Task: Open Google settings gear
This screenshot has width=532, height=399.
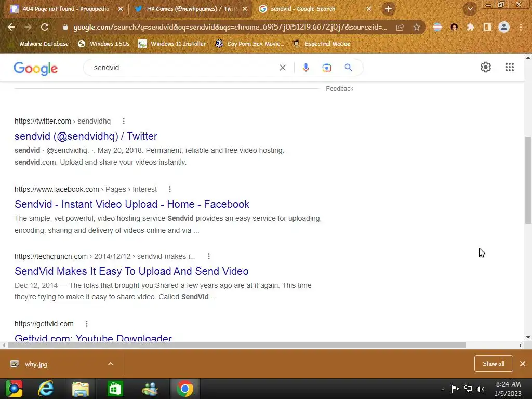Action: tap(486, 67)
